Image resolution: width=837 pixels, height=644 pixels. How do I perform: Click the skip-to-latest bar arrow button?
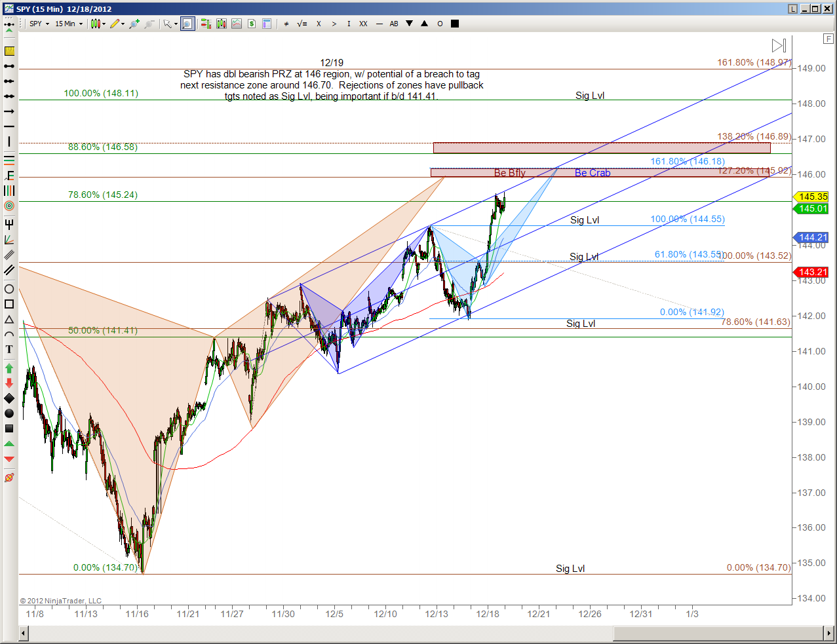(779, 45)
